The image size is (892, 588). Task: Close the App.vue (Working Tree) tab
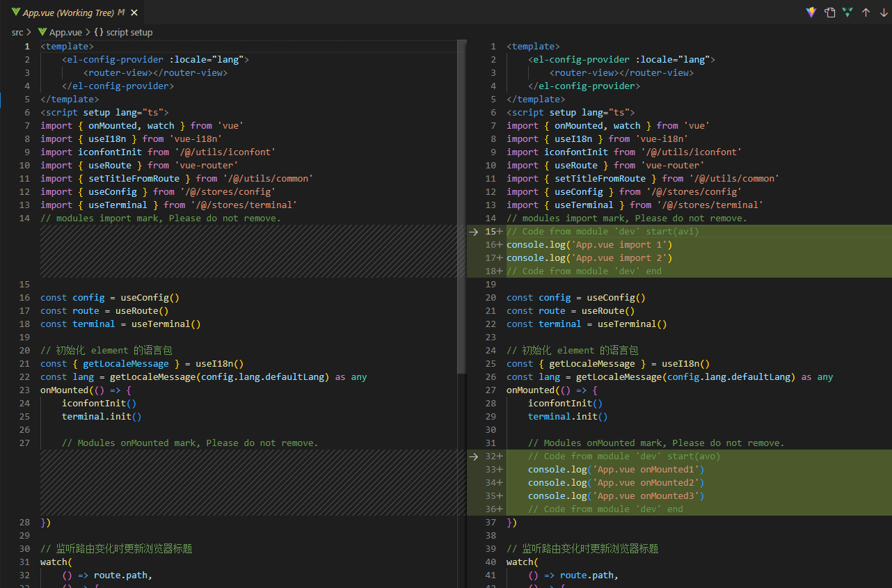[x=134, y=13]
